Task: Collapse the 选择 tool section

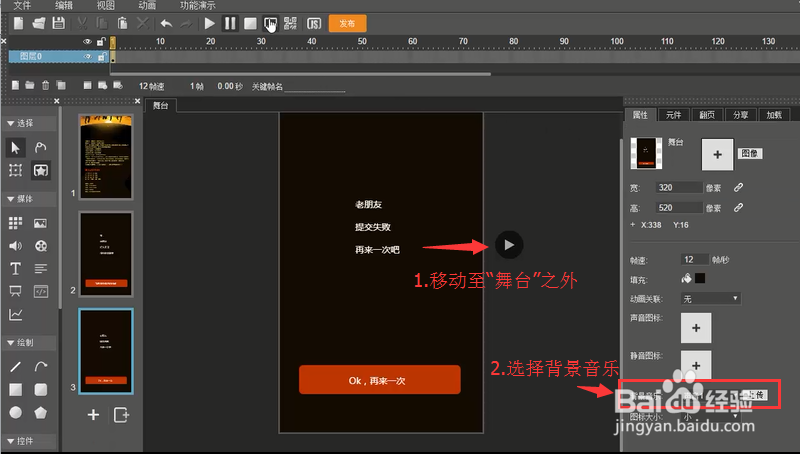Action: [x=20, y=123]
